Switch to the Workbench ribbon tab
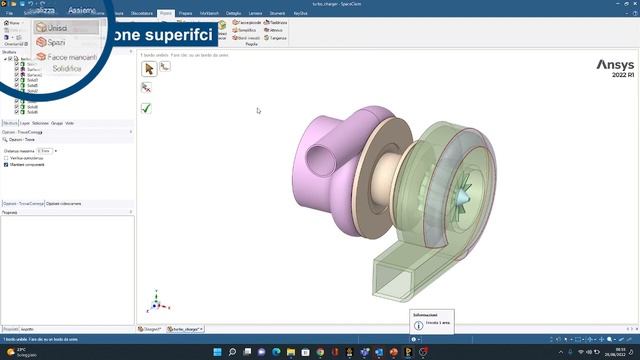 [209, 13]
